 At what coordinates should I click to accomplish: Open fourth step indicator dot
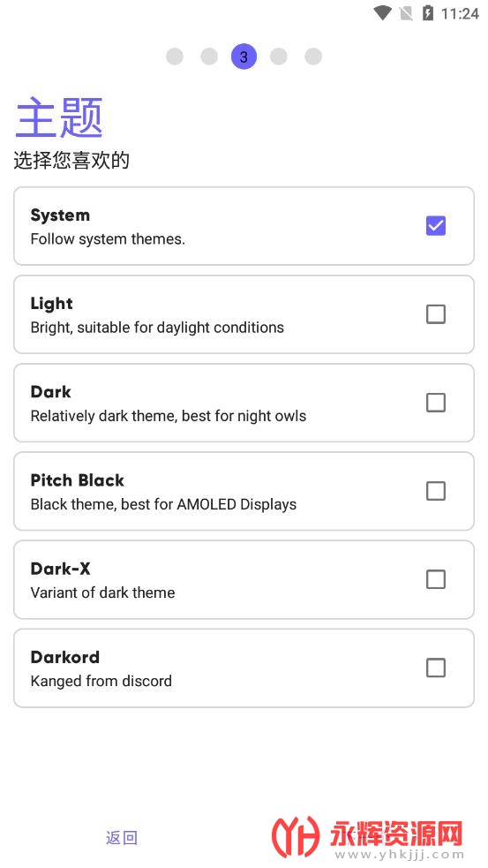click(x=278, y=57)
